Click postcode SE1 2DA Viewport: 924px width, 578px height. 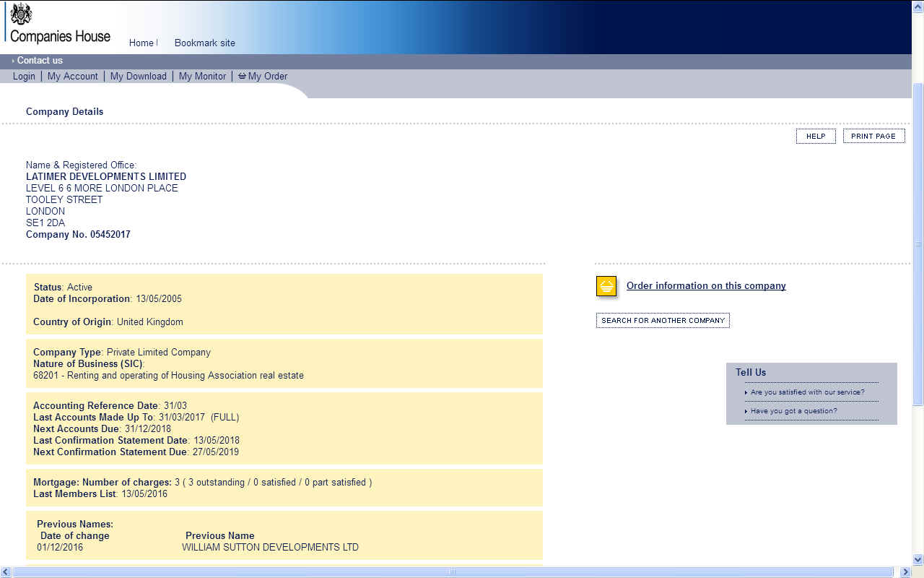(45, 223)
